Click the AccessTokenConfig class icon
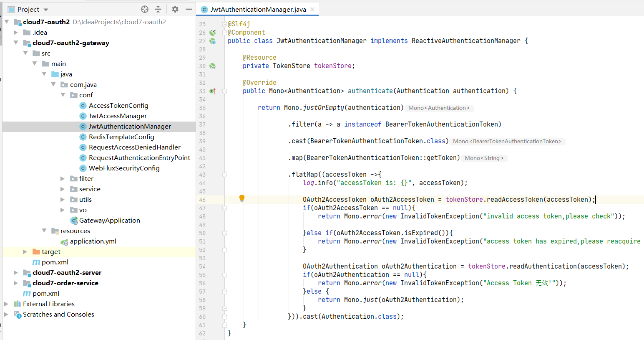644x340 pixels. coord(83,106)
